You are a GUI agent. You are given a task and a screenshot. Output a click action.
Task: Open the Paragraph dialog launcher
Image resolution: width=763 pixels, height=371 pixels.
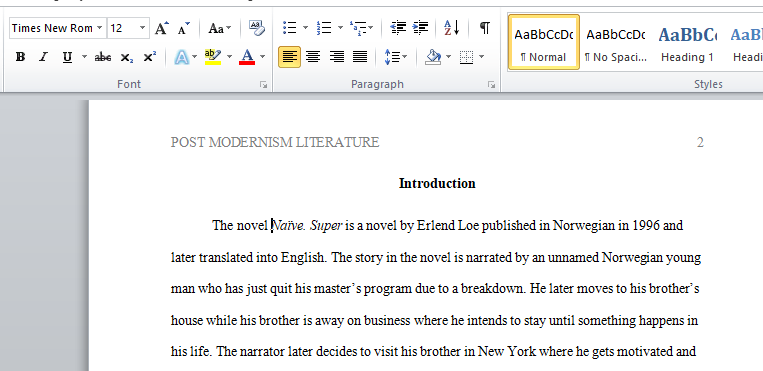coord(491,85)
